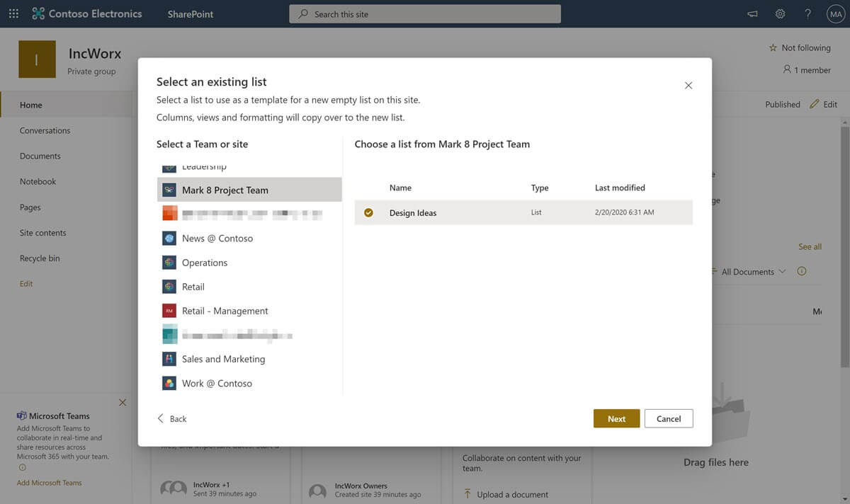The width and height of the screenshot is (850, 504).
Task: Click the Not following star icon
Action: click(x=773, y=47)
